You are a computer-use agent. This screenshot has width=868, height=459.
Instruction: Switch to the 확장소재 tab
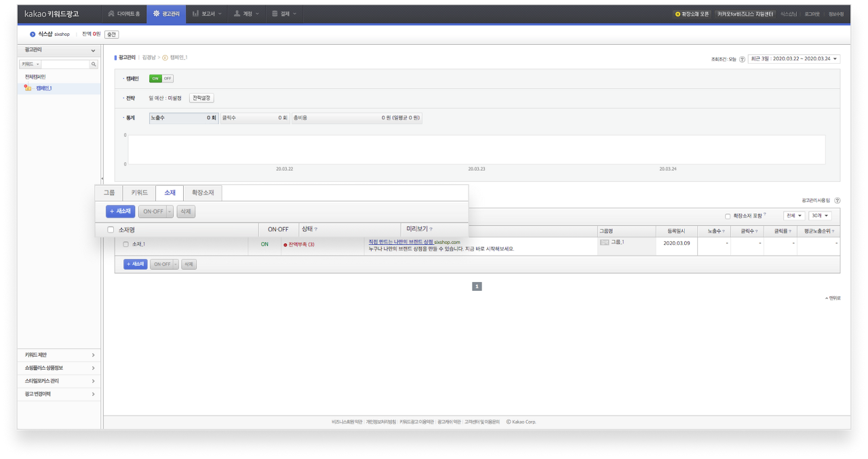coord(203,193)
